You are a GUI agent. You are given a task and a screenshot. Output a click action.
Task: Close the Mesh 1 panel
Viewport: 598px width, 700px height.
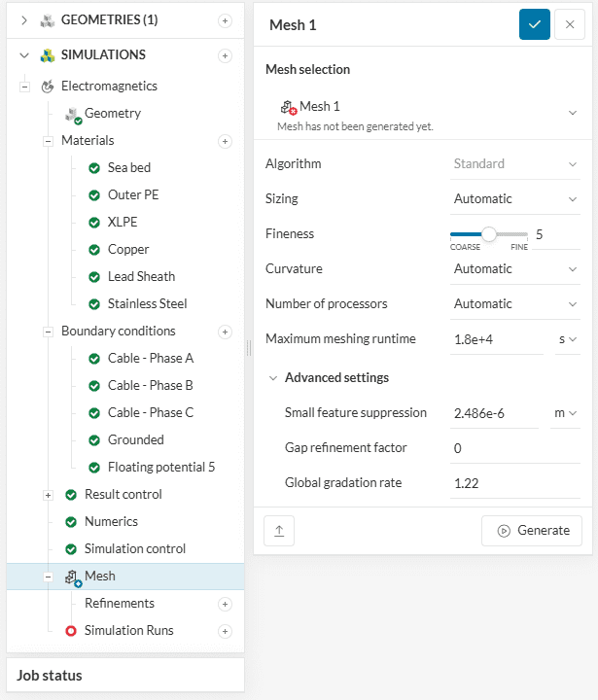point(570,24)
